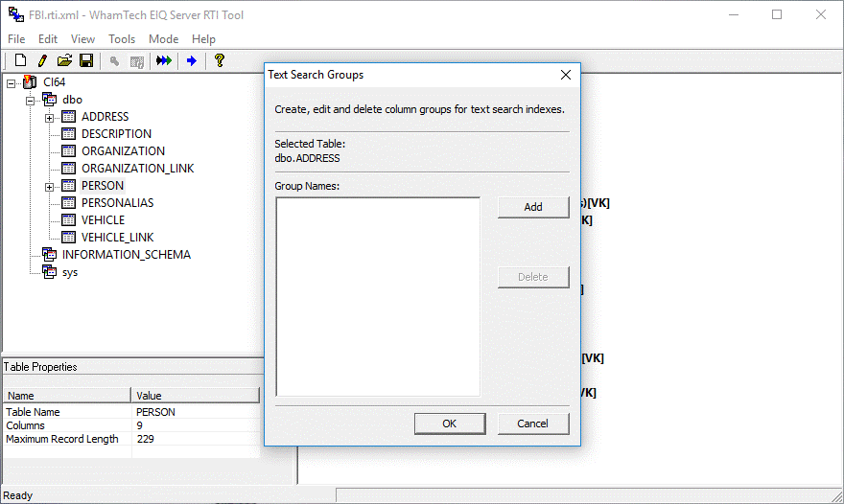Select VEHICLE_LINK table in tree
844x504 pixels.
117,238
